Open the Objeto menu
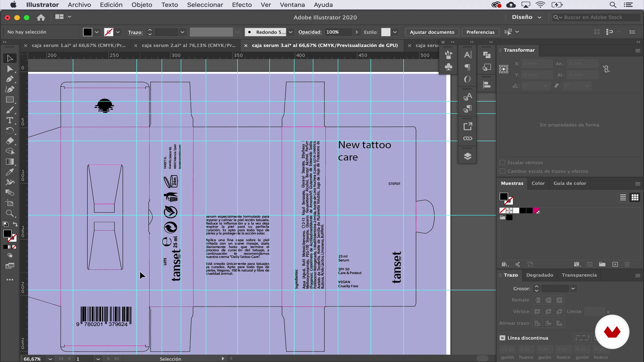This screenshot has height=362, width=644. tap(142, 5)
